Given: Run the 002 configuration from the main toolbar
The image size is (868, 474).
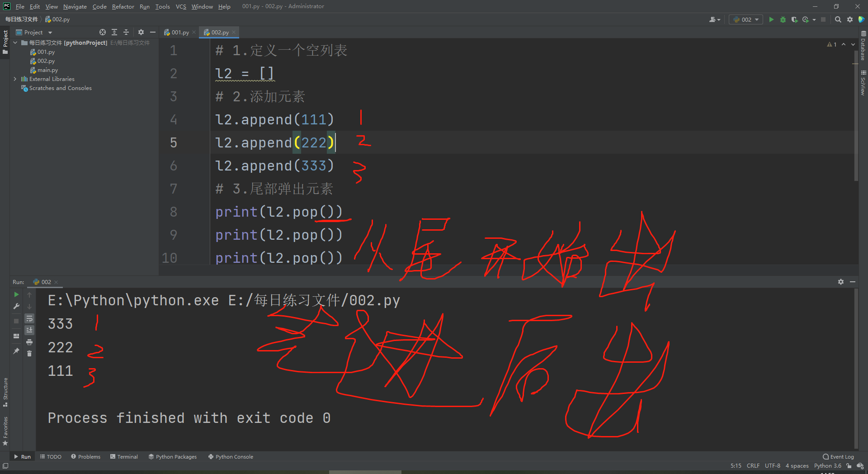Looking at the screenshot, I should click(771, 19).
